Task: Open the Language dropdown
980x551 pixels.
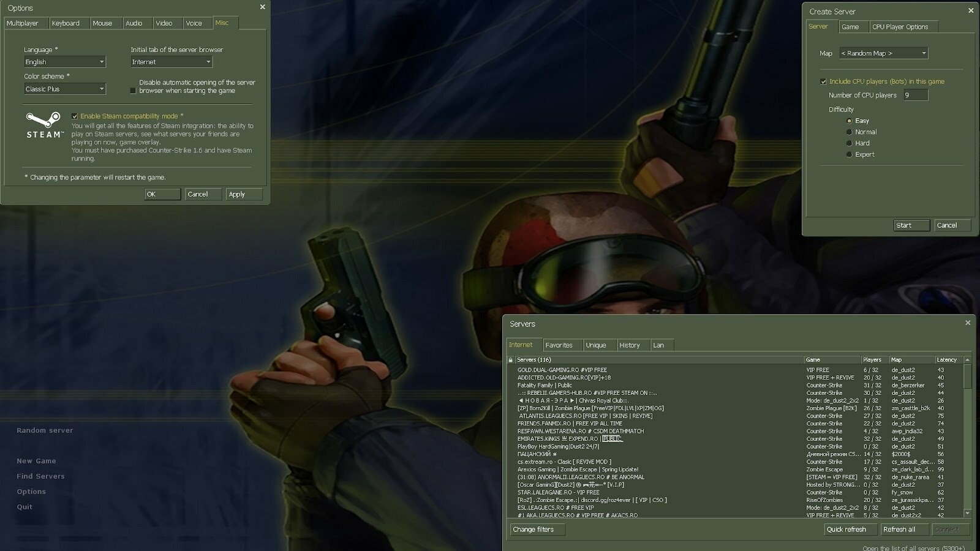Action: (x=64, y=62)
